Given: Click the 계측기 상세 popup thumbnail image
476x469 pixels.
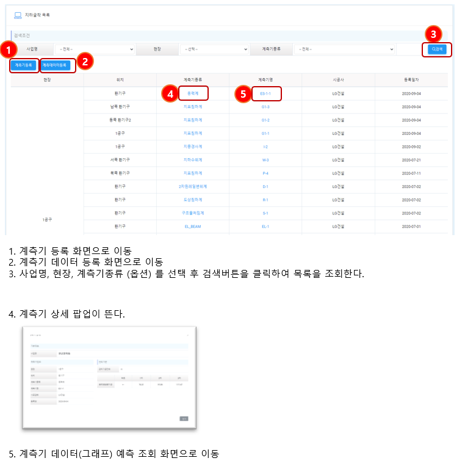Looking at the screenshot, I should (109, 378).
